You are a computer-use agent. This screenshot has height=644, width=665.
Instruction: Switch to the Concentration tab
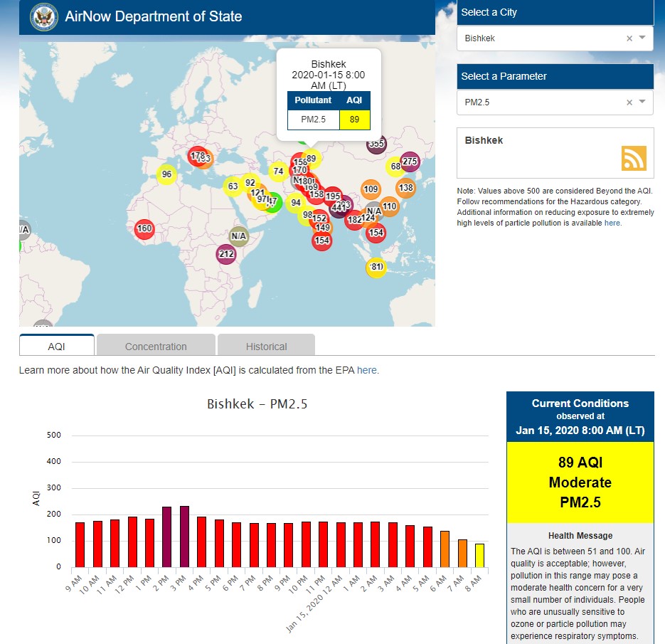point(156,347)
